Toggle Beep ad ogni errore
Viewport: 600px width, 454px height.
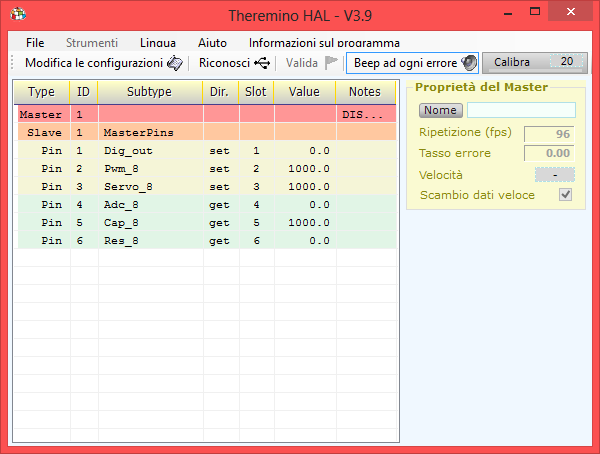412,63
